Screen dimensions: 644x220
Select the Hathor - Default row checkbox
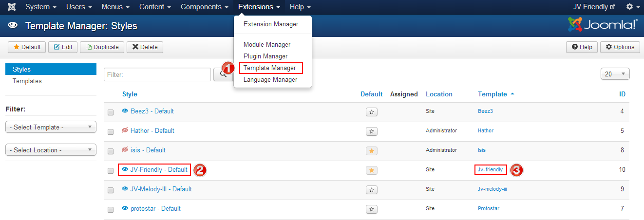[111, 132]
